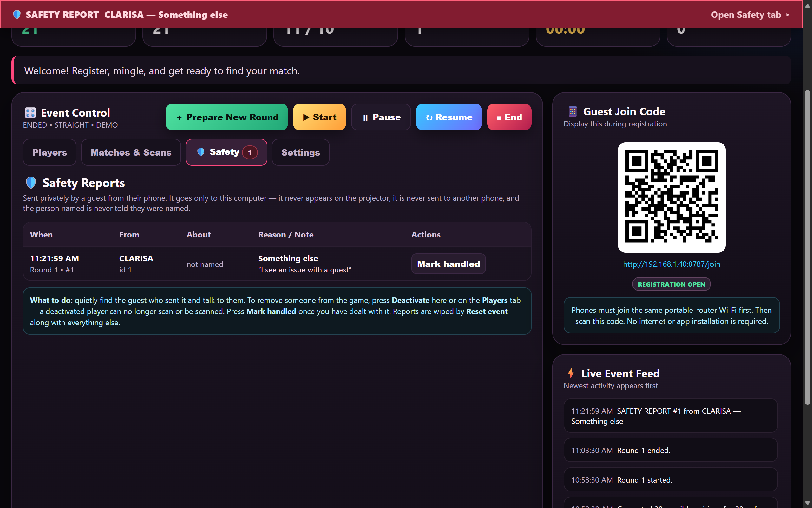
Task: Click the scrollbar down arrow
Action: pos(808,503)
